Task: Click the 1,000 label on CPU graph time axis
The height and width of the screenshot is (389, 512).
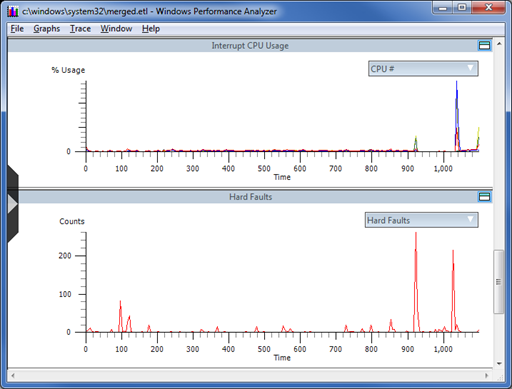Action: pyautogui.click(x=443, y=169)
